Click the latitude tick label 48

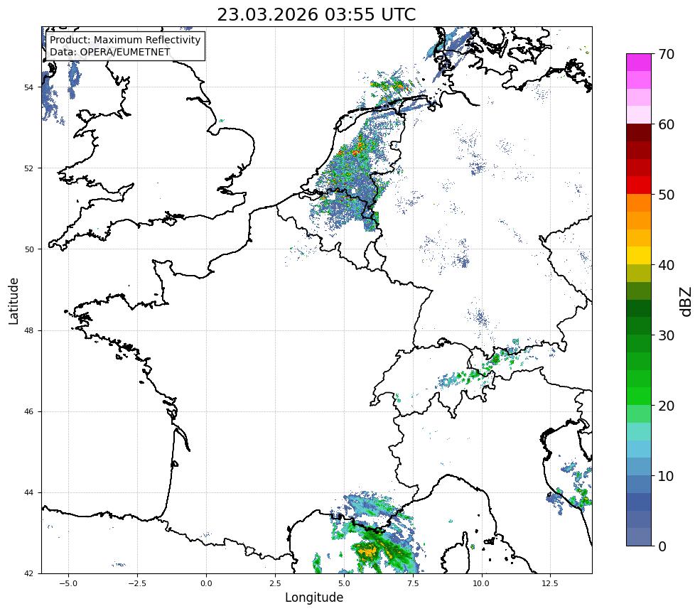coord(28,330)
